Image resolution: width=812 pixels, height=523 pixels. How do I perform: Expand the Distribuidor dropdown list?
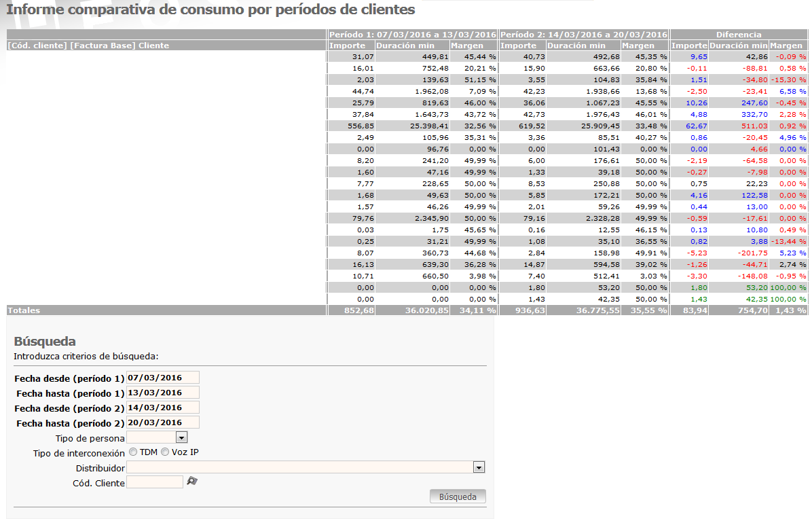[x=306, y=467]
